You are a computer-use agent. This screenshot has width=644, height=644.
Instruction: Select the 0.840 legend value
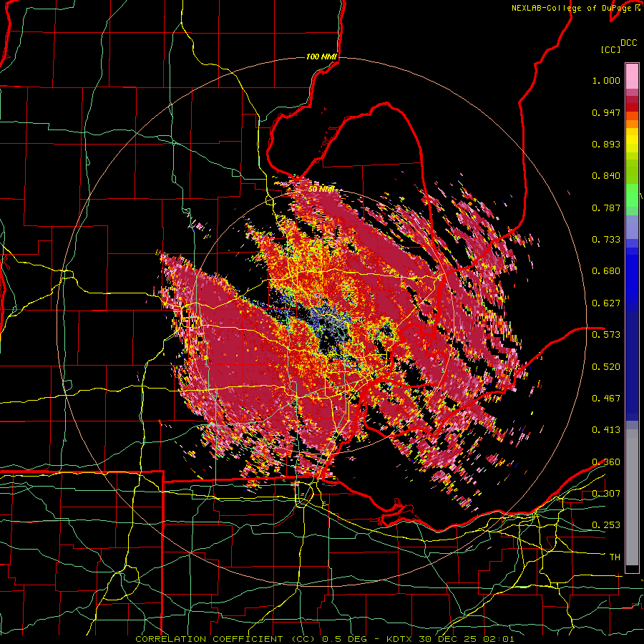point(606,176)
